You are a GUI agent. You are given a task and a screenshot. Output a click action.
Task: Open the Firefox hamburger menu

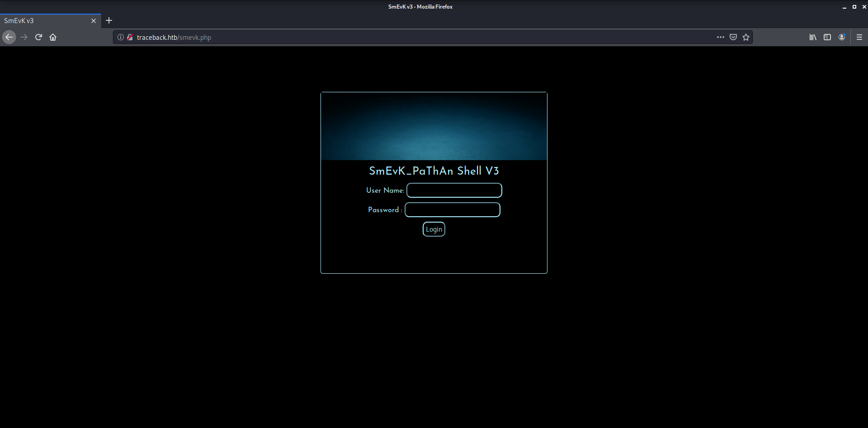coord(859,37)
